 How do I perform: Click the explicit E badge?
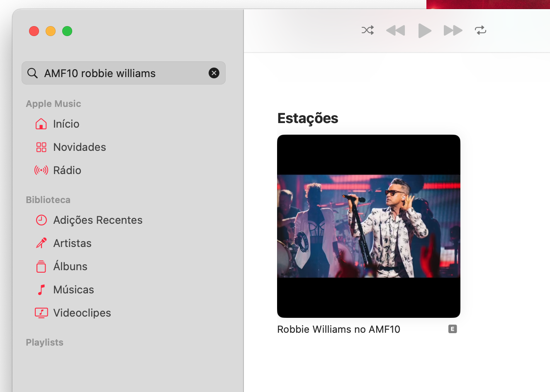(x=453, y=329)
